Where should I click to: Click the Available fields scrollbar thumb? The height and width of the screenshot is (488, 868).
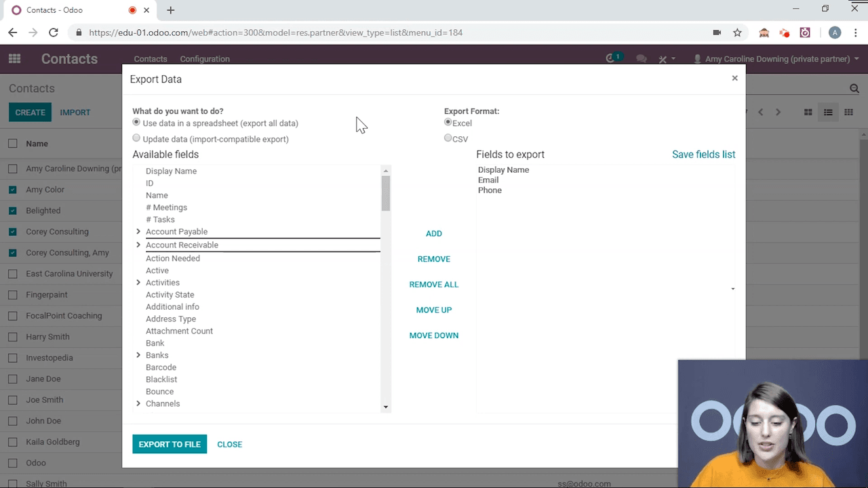pyautogui.click(x=386, y=192)
